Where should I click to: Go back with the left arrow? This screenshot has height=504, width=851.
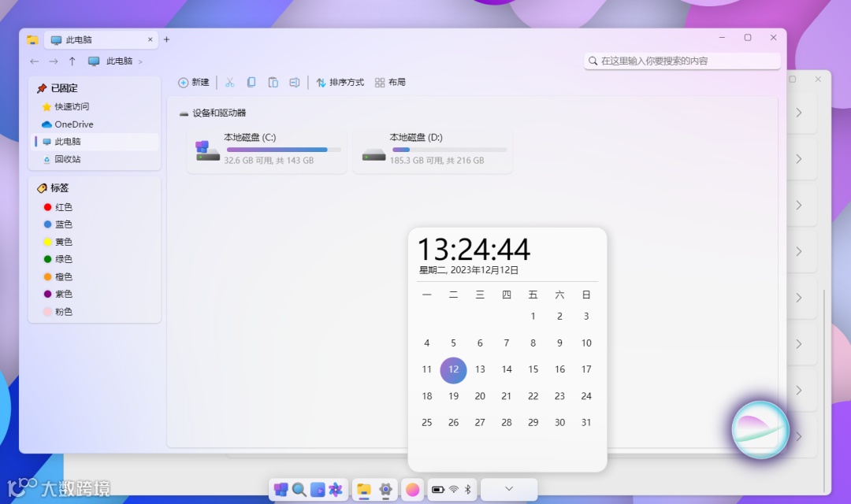point(34,61)
